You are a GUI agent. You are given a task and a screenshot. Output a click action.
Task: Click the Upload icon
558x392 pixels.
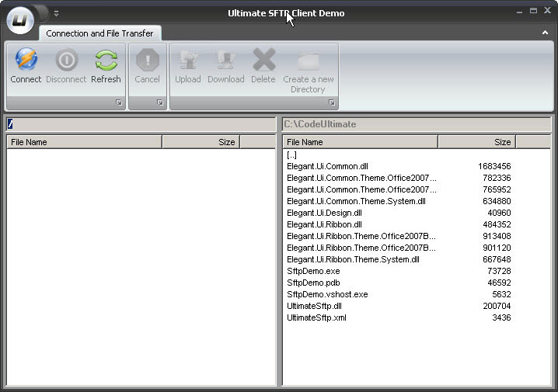[188, 60]
